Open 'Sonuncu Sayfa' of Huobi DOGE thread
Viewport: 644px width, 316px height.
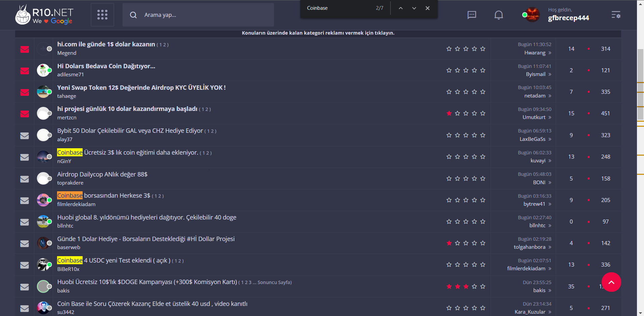(x=274, y=282)
